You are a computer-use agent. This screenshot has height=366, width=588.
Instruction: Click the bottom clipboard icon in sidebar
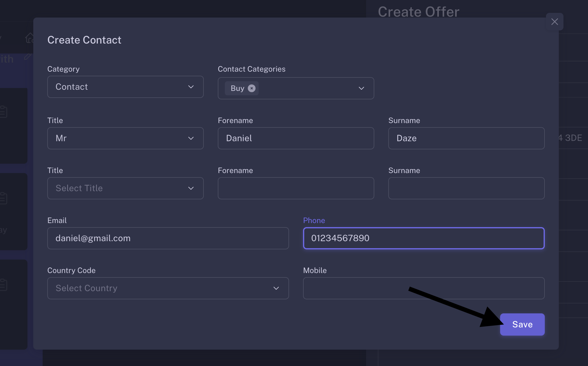click(4, 285)
